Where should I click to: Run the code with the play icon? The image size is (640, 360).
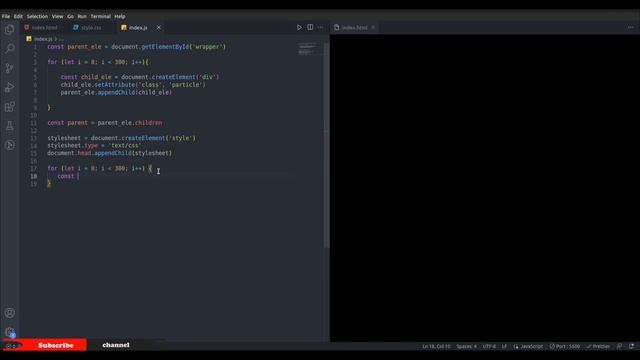299,27
